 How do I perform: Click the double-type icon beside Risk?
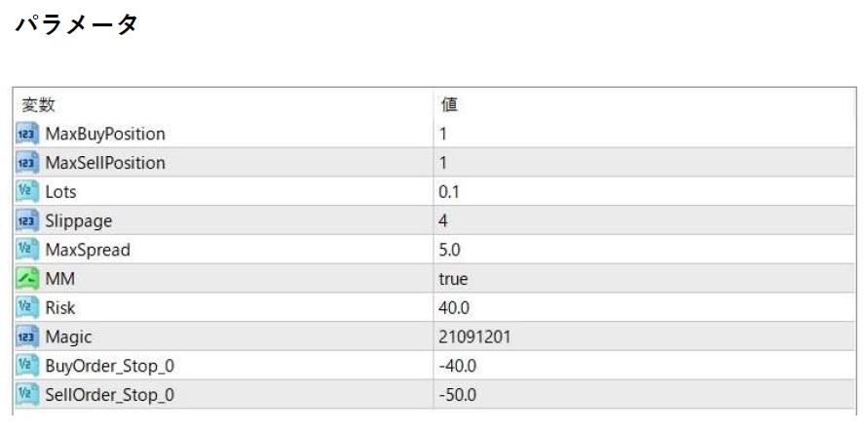[x=28, y=308]
